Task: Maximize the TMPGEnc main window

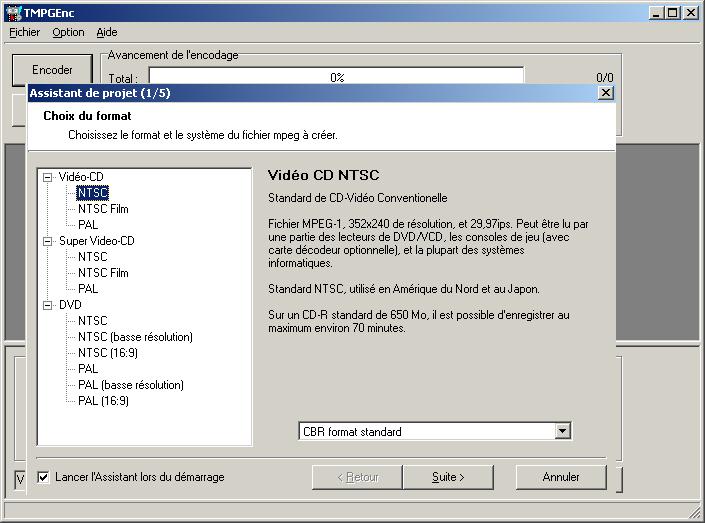Action: pyautogui.click(x=676, y=12)
